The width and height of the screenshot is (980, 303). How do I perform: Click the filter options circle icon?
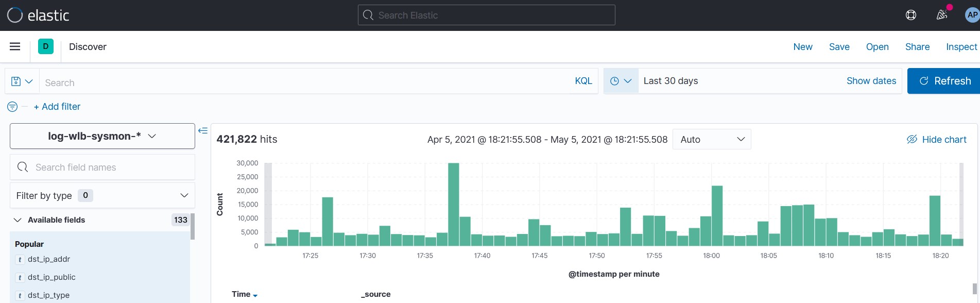(x=12, y=107)
